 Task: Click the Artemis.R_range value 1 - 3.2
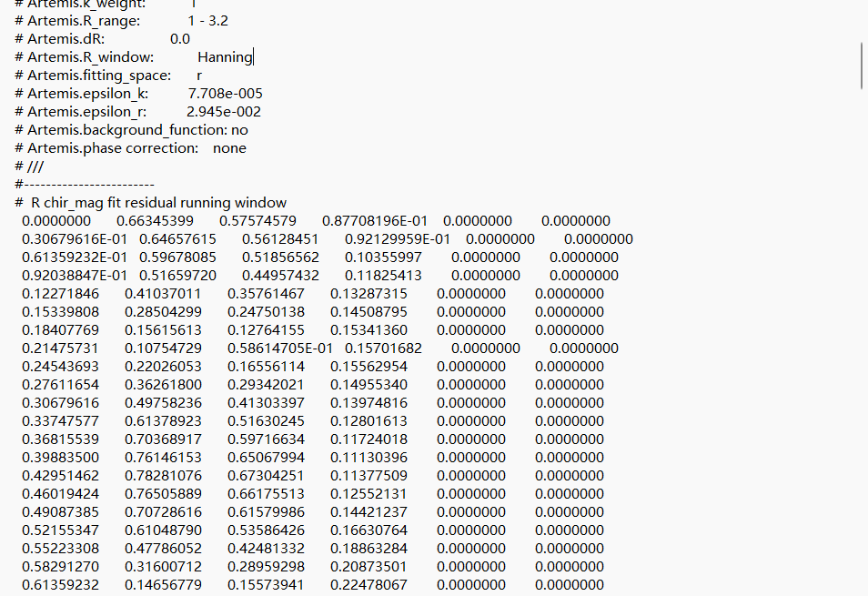click(208, 20)
